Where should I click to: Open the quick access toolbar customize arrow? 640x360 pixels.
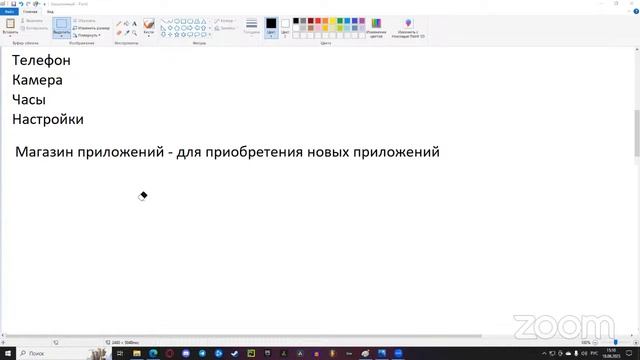tap(44, 4)
